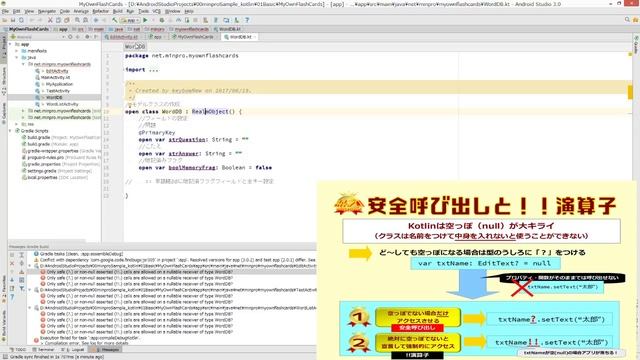Expand the manifests folder
Image resolution: width=640 pixels, height=360 pixels.
tap(17, 51)
